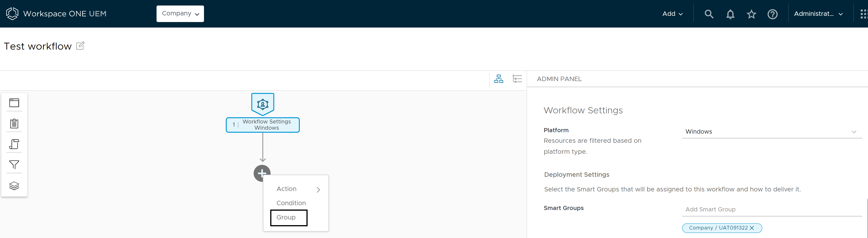Open the Platform Windows dropdown
The height and width of the screenshot is (238, 868).
[772, 132]
